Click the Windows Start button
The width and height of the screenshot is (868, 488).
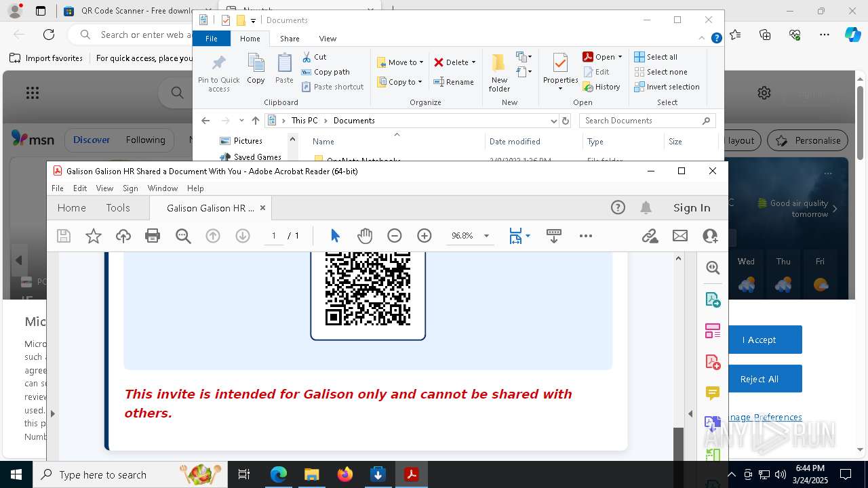[x=16, y=474]
